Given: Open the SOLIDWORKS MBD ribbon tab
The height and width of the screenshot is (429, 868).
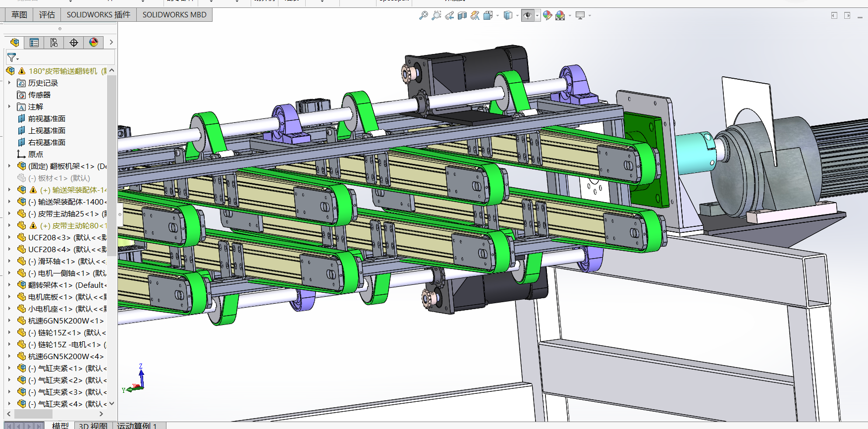Looking at the screenshot, I should pyautogui.click(x=174, y=15).
